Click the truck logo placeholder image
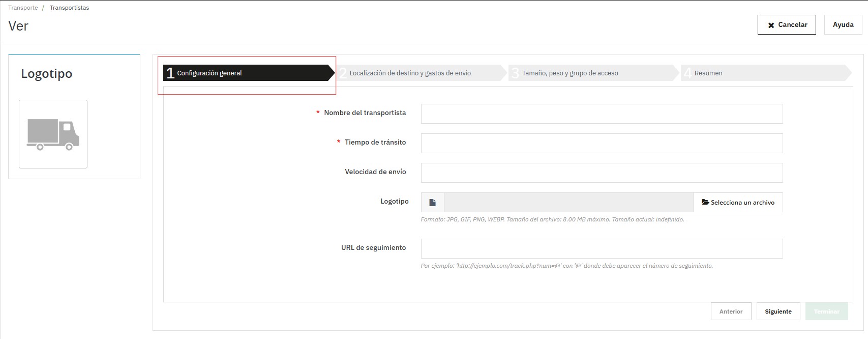The width and height of the screenshot is (868, 339). coord(53,134)
